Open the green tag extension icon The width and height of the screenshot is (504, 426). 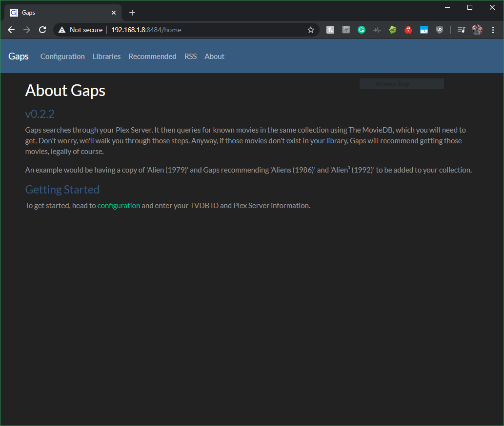click(392, 30)
